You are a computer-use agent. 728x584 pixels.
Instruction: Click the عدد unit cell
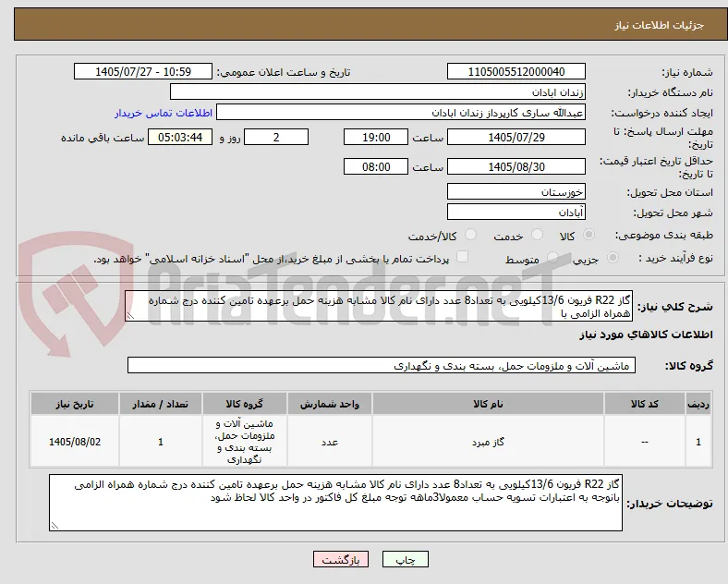click(330, 442)
